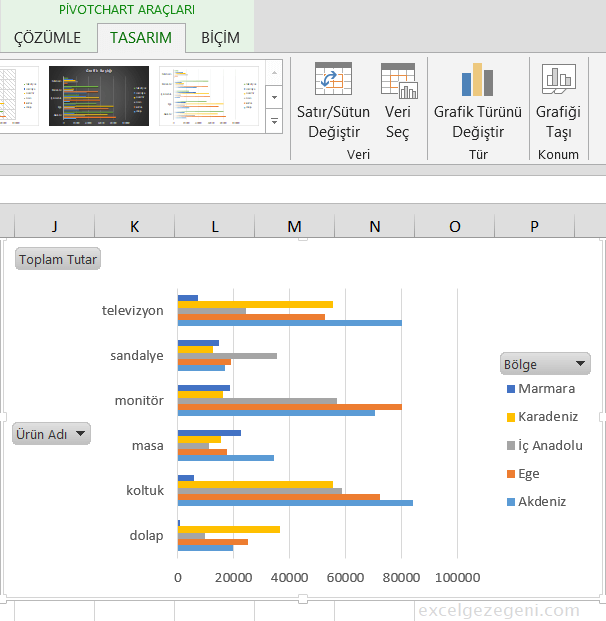This screenshot has width=606, height=621.
Task: Select the Marmara bar for masa
Action: tap(210, 433)
